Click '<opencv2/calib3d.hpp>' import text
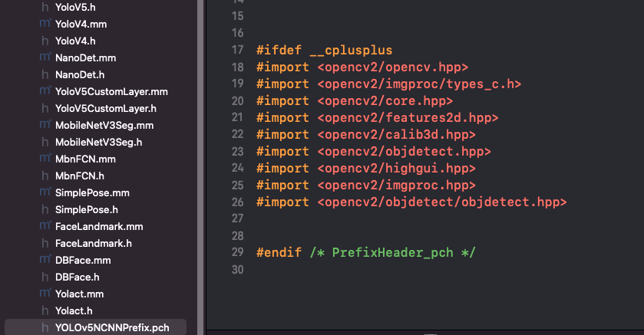The height and width of the screenshot is (335, 644). point(396,134)
